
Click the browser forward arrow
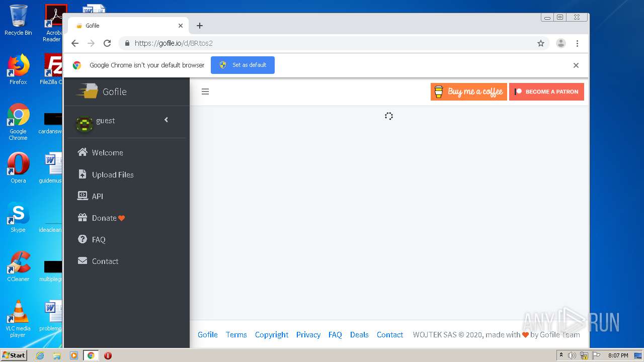click(x=91, y=43)
